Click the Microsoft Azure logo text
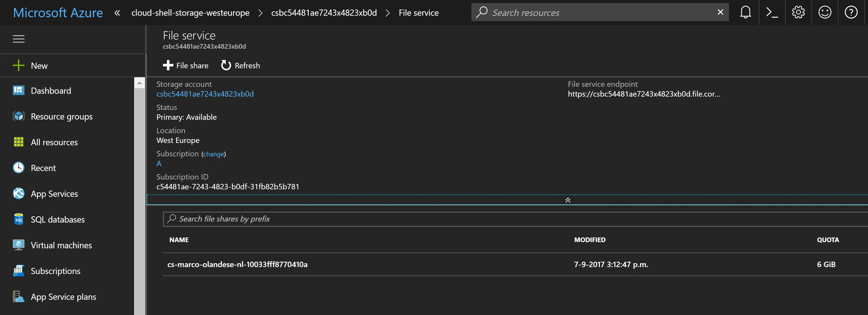 pos(58,13)
